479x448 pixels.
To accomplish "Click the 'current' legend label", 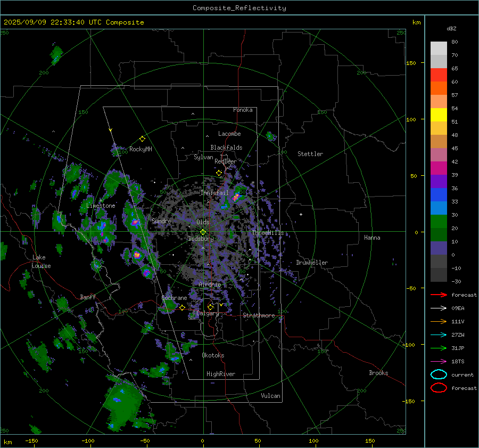I will [463, 374].
